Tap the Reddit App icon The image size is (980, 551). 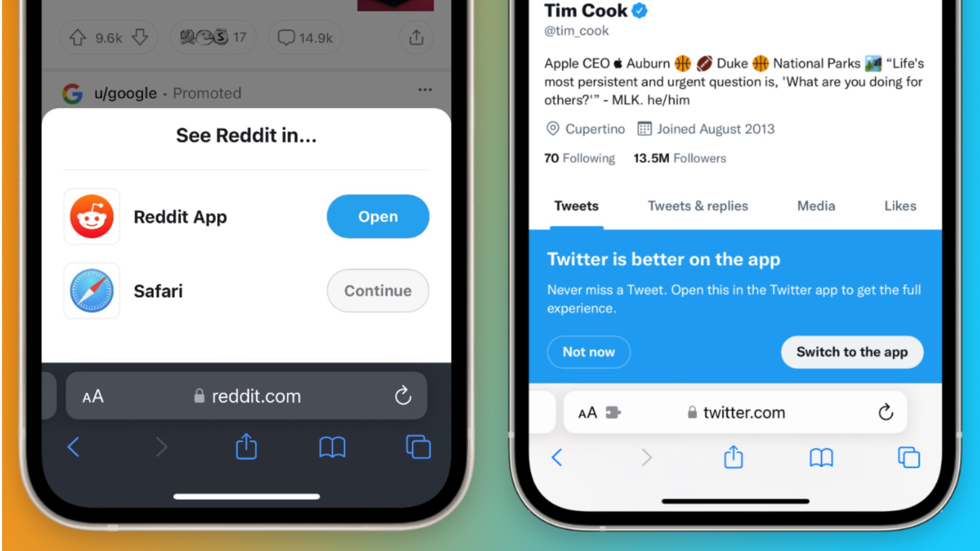pyautogui.click(x=91, y=217)
